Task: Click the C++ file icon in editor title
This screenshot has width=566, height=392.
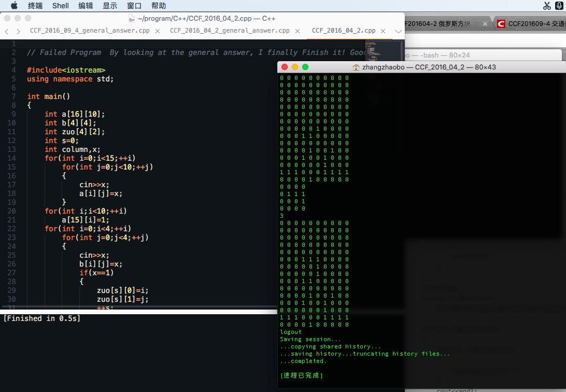Action: pyautogui.click(x=132, y=19)
